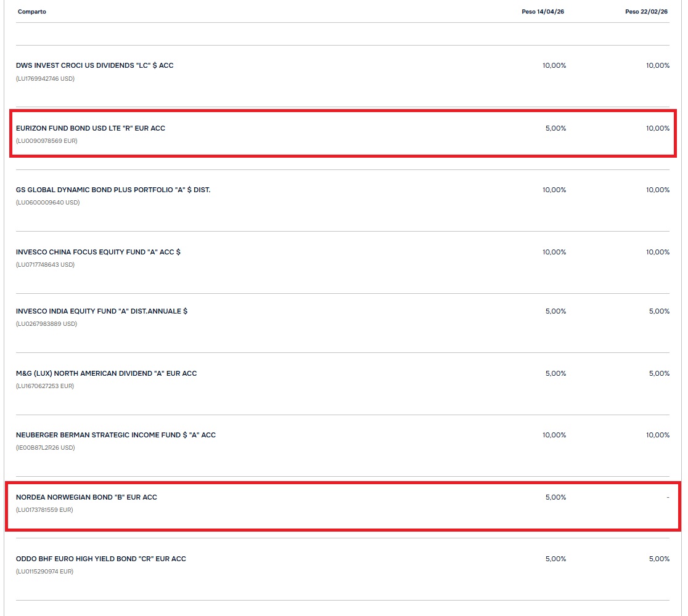This screenshot has height=616, width=688.
Task: Click ISIN code LU0173781559 under Nordea
Action: click(44, 510)
